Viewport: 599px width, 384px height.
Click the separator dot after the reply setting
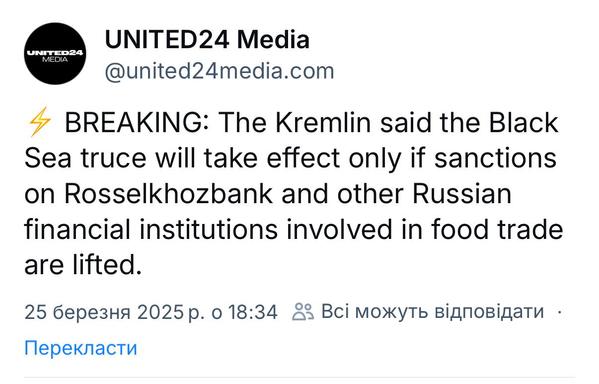[560, 312]
